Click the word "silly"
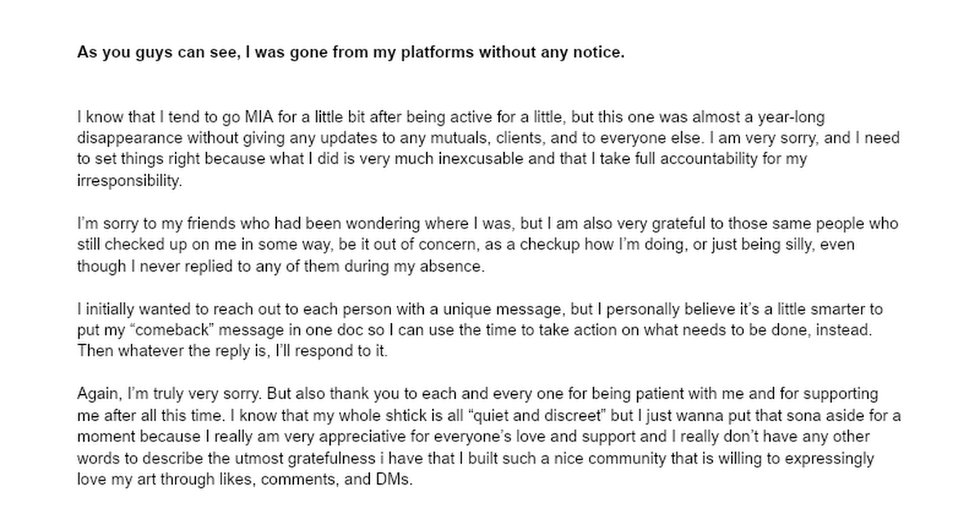 (x=782, y=245)
